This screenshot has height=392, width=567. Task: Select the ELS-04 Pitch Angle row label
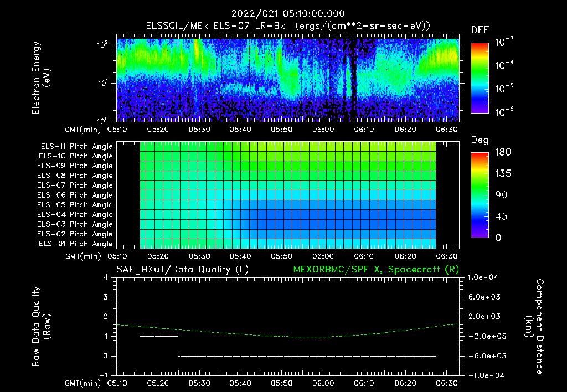click(75, 214)
